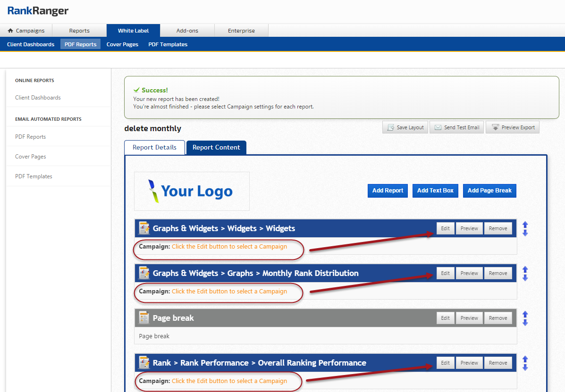Viewport: 565px width, 392px height.
Task: Click the Your Logo image
Action: [x=192, y=191]
